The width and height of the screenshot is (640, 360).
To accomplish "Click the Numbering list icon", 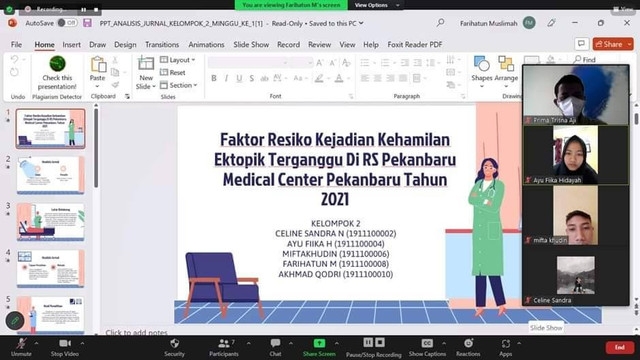I will (385, 62).
